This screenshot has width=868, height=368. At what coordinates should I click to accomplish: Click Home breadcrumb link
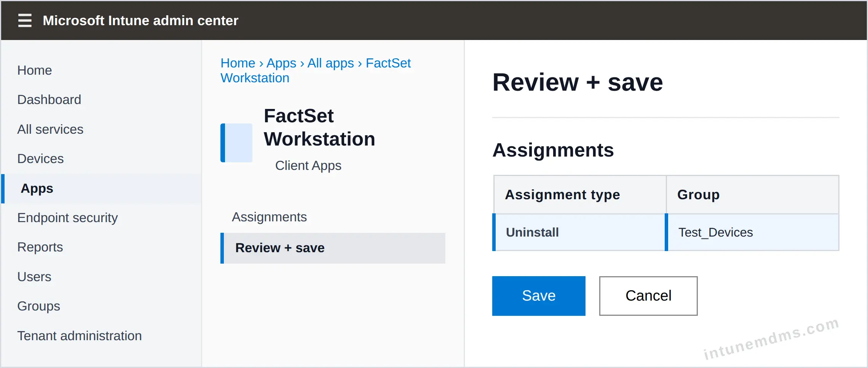tap(238, 63)
